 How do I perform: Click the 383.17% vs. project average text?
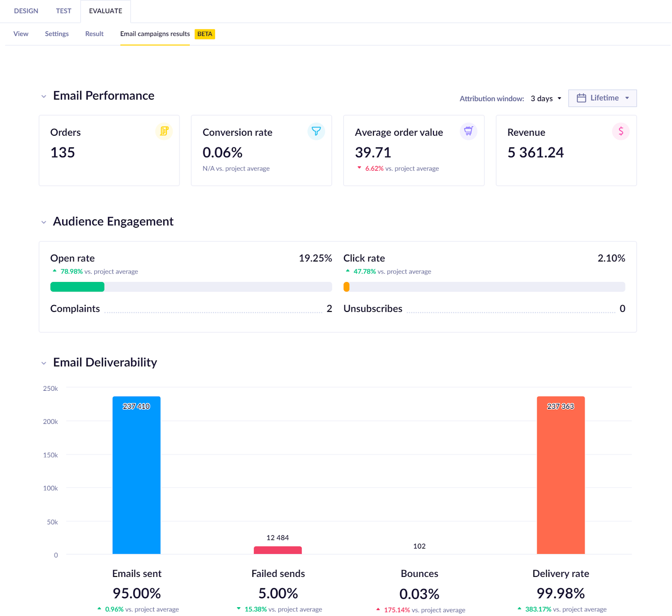click(566, 609)
